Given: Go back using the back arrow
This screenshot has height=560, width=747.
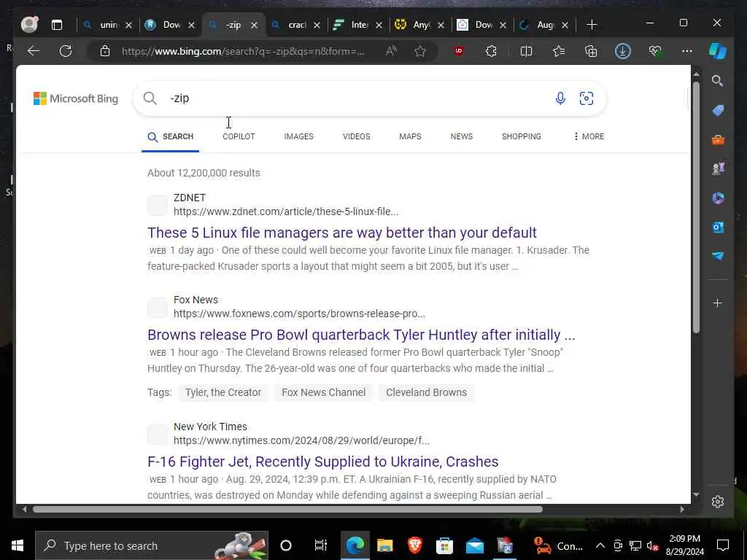Looking at the screenshot, I should pos(34,51).
